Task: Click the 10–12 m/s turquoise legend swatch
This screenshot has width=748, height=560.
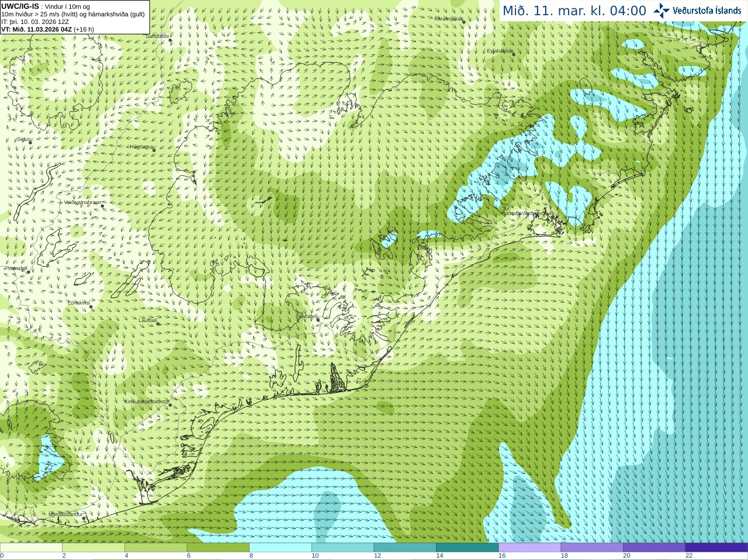Action: [342, 548]
